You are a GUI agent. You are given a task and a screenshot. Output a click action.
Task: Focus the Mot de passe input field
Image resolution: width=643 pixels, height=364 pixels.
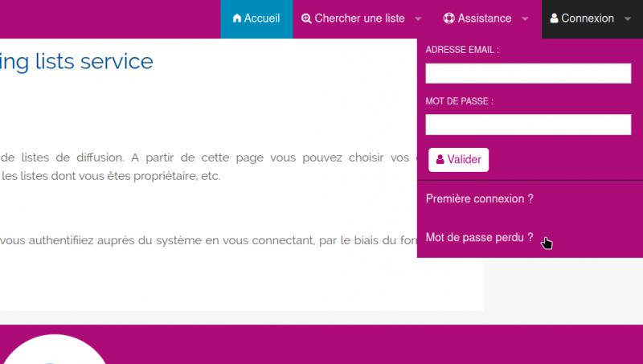pos(528,125)
